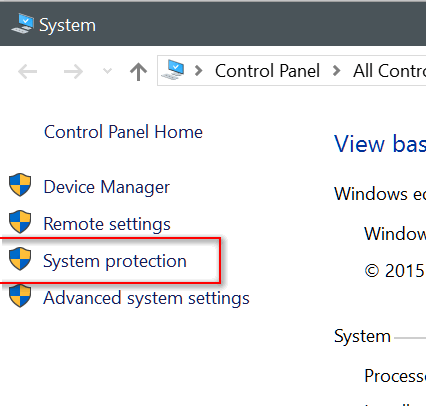Click the System window title icon
426x406 pixels.
coord(23,24)
